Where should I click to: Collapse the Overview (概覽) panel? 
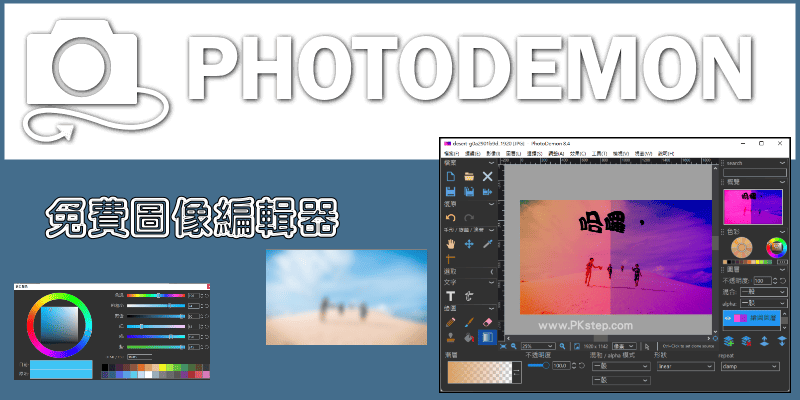pos(783,182)
